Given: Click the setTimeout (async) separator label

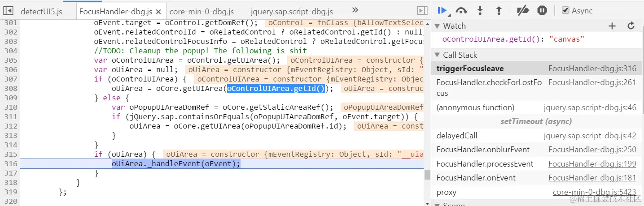Looking at the screenshot, I should click(536, 121).
